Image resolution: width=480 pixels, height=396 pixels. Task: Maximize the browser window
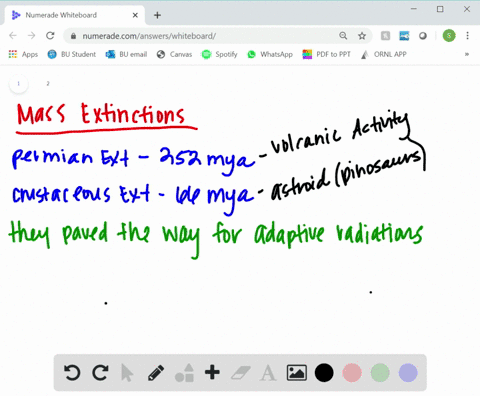coord(440,9)
